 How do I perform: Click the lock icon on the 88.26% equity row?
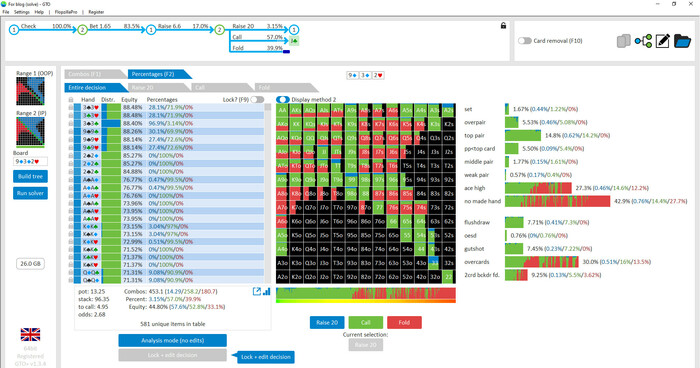[x=71, y=131]
